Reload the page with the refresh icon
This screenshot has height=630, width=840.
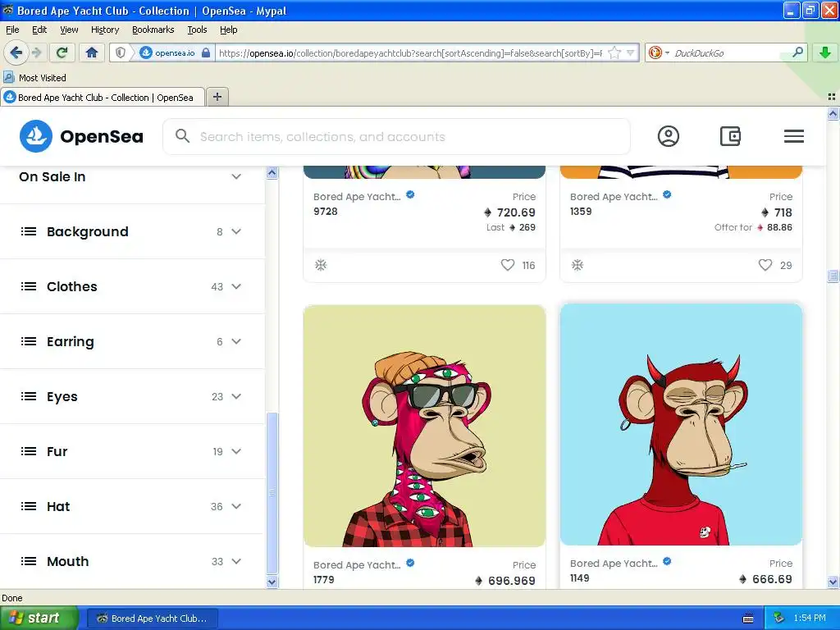pyautogui.click(x=62, y=52)
